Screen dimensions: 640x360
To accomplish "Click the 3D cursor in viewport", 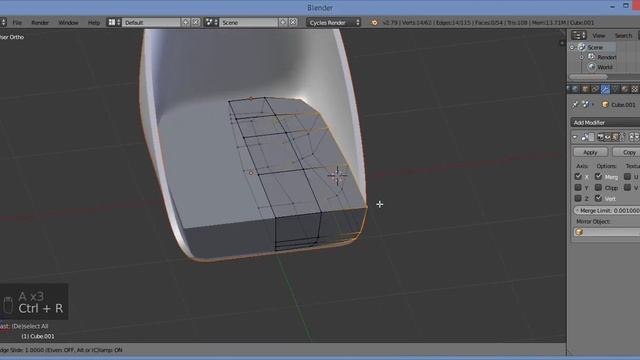I will pyautogui.click(x=338, y=176).
